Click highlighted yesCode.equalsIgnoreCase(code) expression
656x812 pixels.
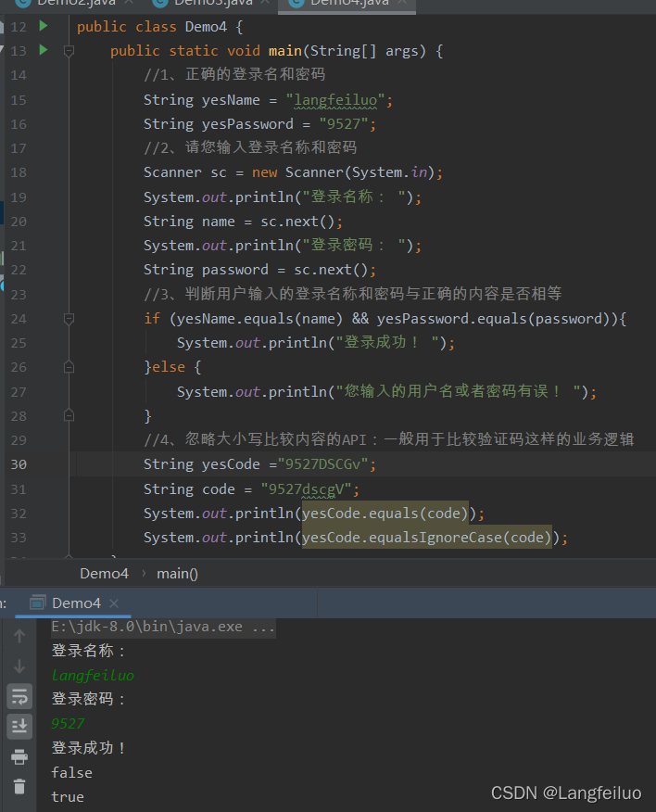coord(426,538)
